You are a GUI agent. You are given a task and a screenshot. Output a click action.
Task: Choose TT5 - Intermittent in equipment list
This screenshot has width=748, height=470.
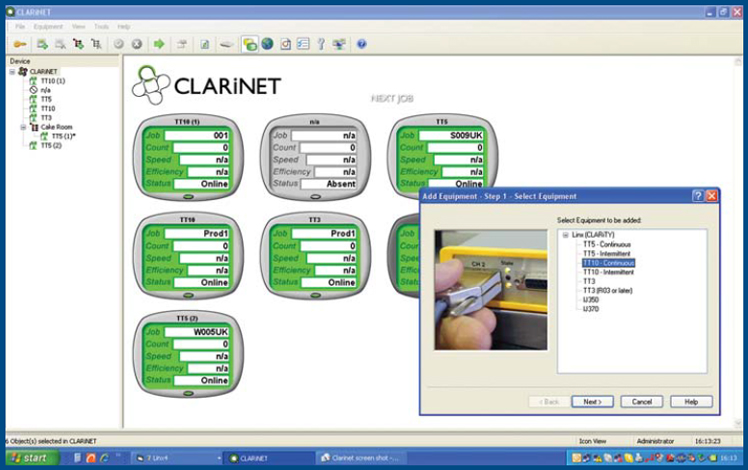[606, 253]
